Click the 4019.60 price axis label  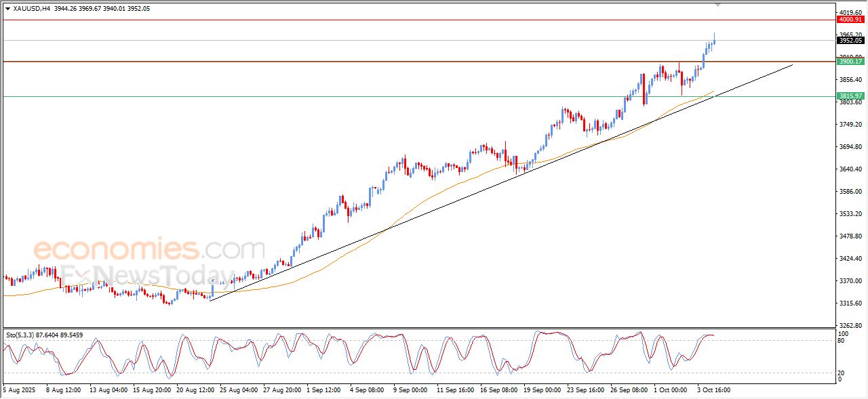click(x=850, y=12)
